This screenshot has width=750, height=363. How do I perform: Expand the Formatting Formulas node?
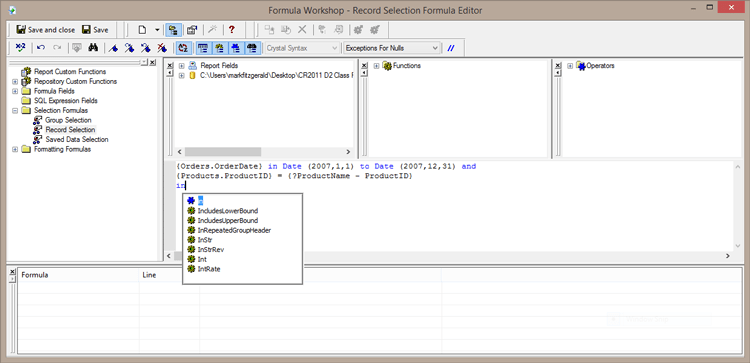click(x=15, y=149)
